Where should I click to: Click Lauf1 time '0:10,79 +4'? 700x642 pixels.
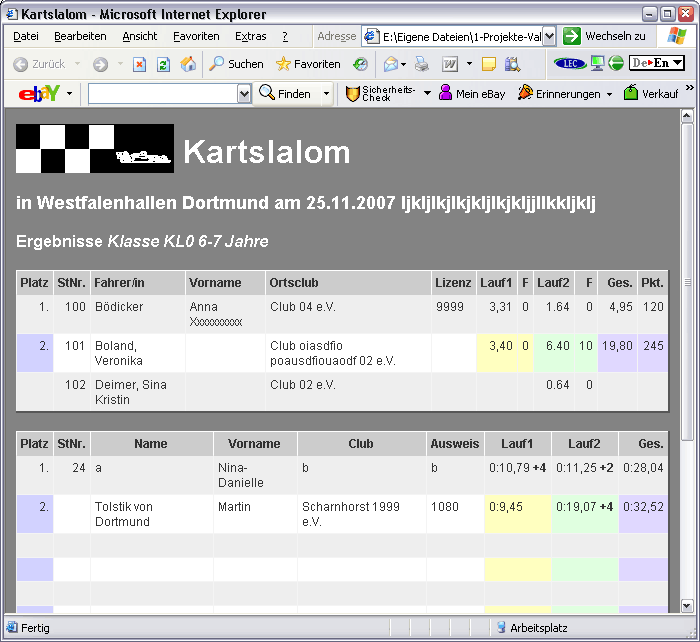coord(517,468)
